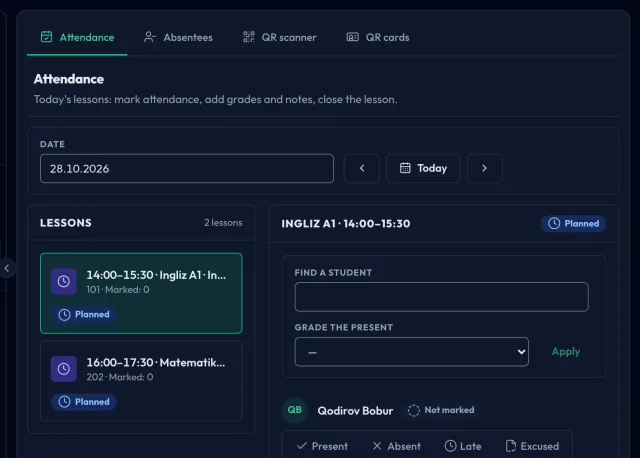The width and height of the screenshot is (640, 458).
Task: Click the Planned status badge in lesson header
Action: coord(573,224)
